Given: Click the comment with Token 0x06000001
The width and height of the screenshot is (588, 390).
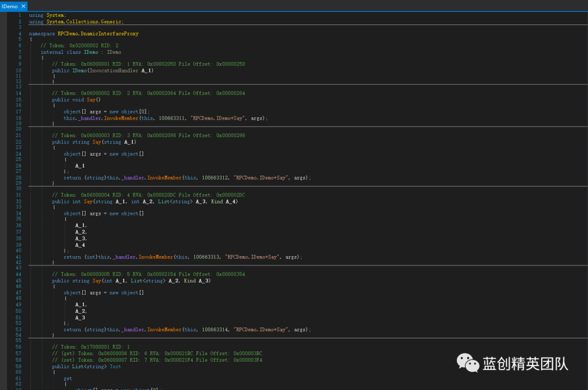Looking at the screenshot, I should point(149,64).
